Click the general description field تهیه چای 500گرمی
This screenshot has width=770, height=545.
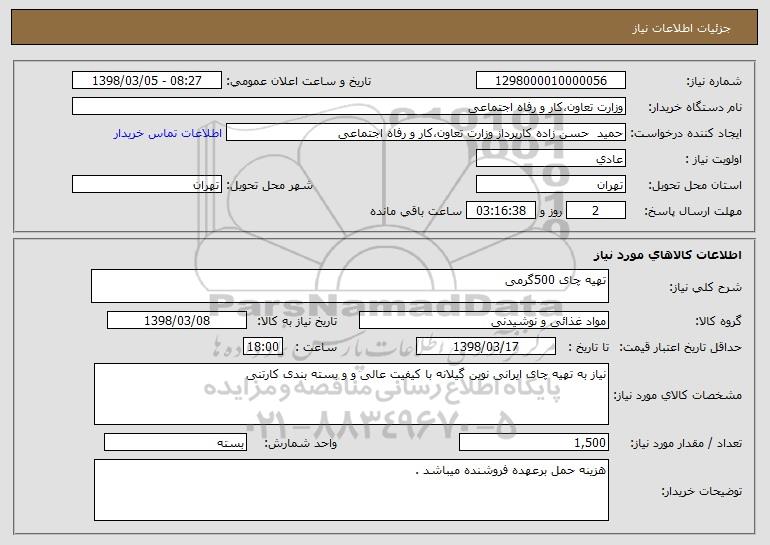(x=350, y=286)
